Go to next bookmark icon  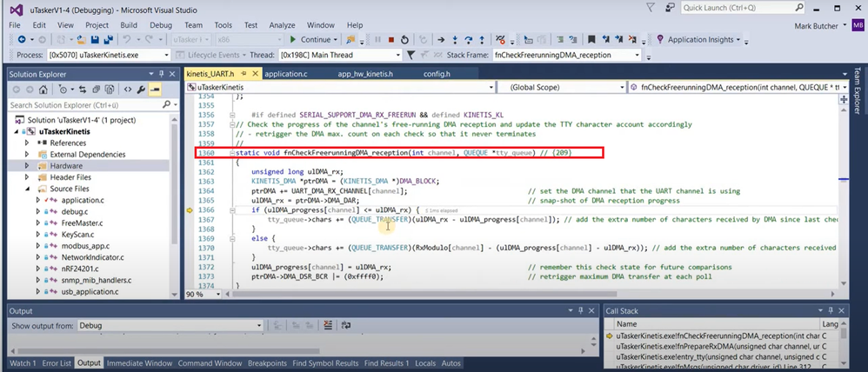coord(620,40)
